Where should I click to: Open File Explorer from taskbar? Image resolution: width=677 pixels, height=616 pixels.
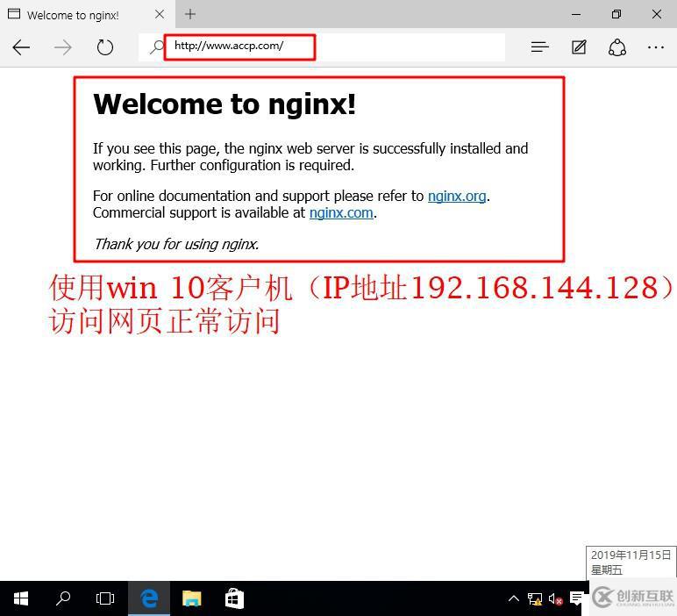click(x=192, y=598)
